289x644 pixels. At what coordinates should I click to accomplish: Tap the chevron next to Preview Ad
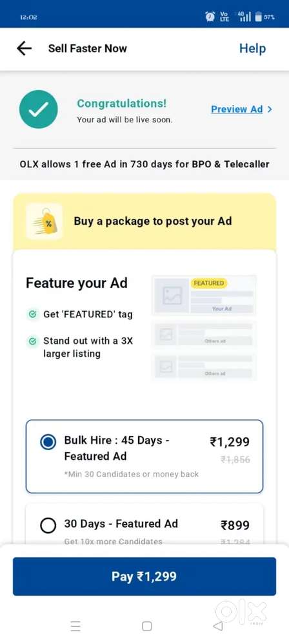(270, 109)
